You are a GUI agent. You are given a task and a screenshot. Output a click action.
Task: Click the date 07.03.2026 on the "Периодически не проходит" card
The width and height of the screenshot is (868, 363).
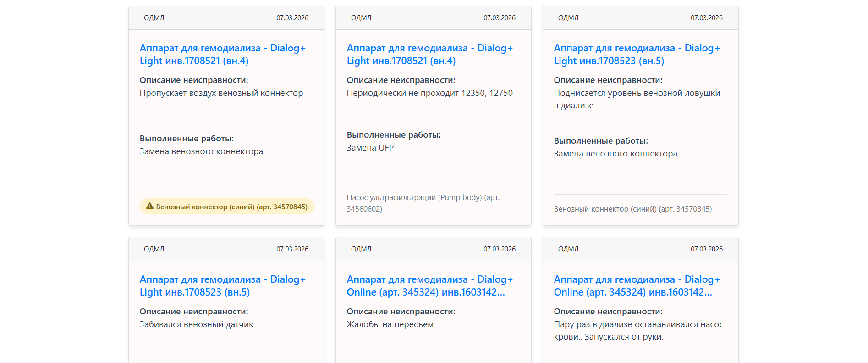(500, 18)
